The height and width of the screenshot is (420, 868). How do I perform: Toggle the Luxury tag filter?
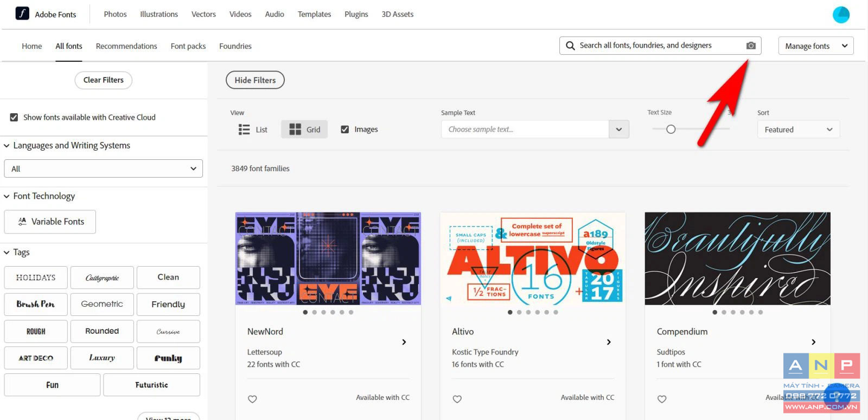[102, 358]
